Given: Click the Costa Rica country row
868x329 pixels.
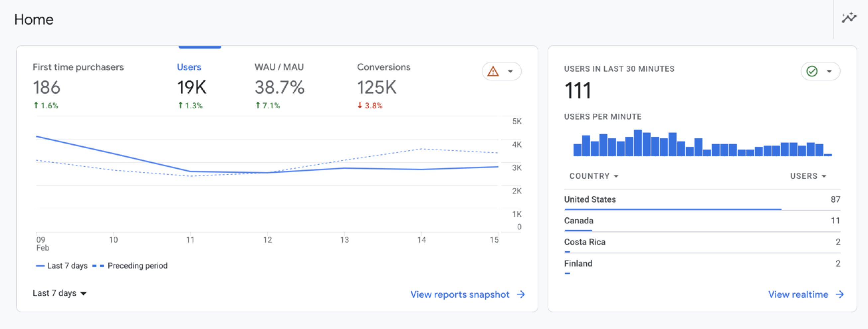Looking at the screenshot, I should tap(702, 243).
